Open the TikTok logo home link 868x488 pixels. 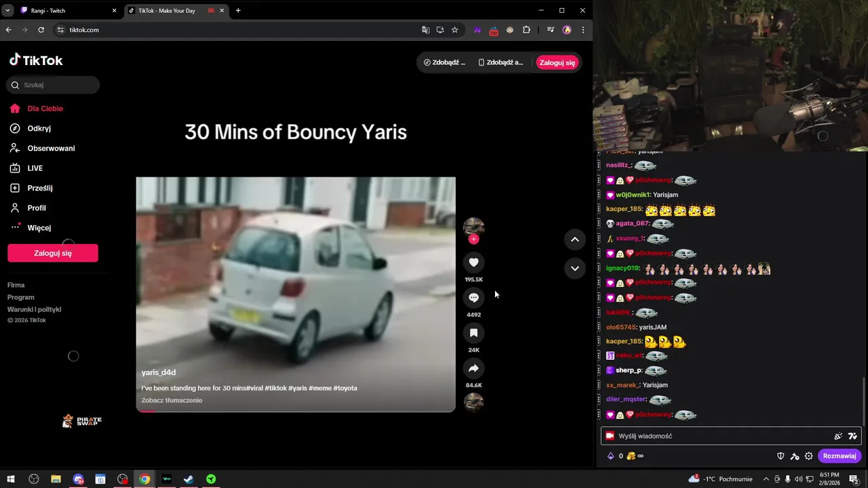tap(36, 60)
